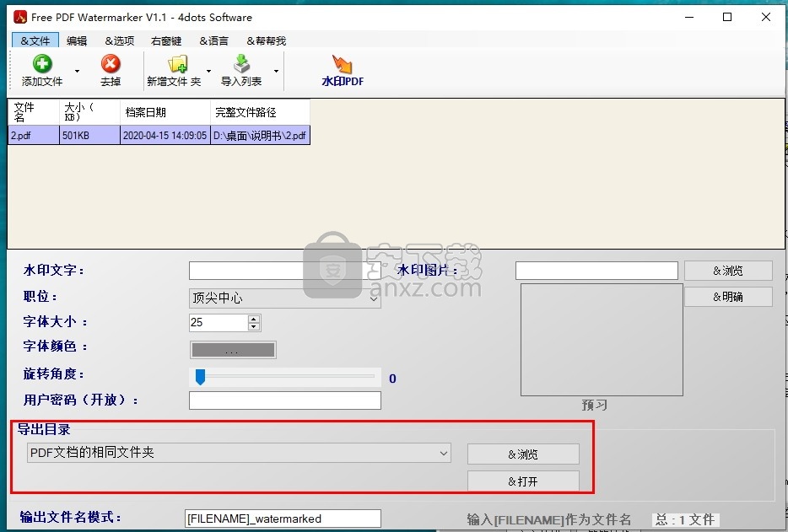Screen dimensions: 788x532
Task: Click the D:\桌面\说明书\2.pdf path cell
Action: point(260,135)
